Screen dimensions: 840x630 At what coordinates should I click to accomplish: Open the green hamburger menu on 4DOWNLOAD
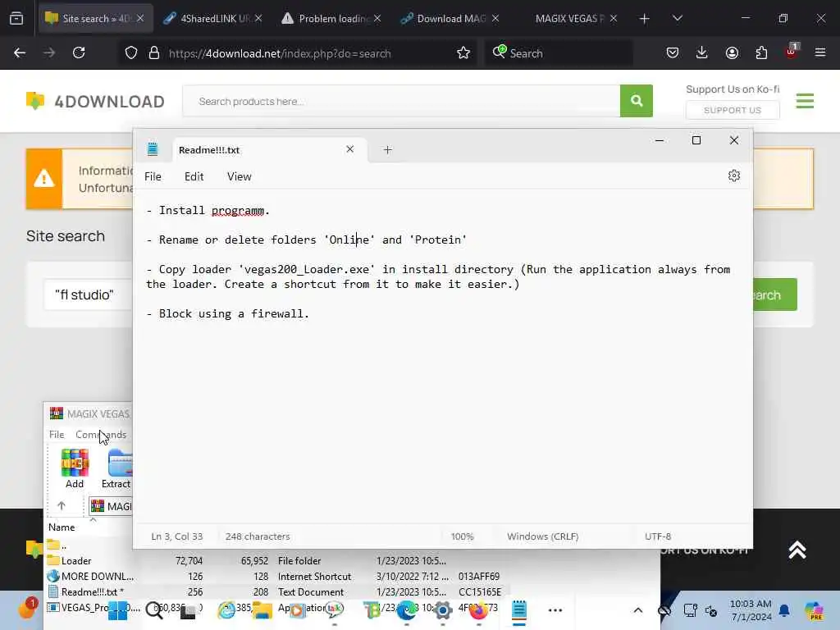(805, 101)
